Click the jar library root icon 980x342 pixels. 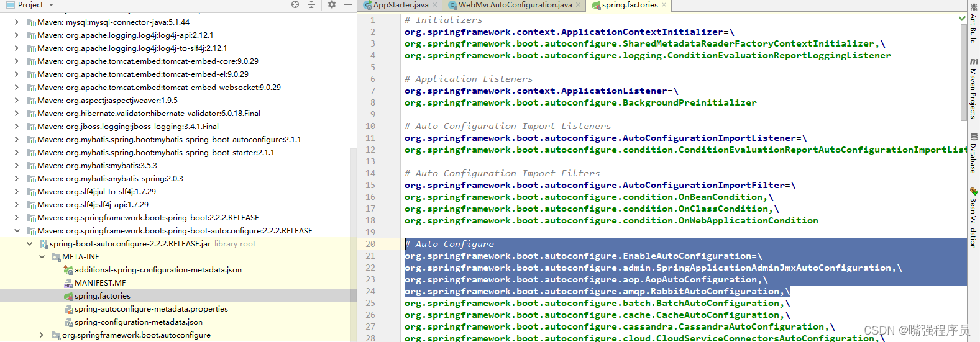tap(44, 244)
